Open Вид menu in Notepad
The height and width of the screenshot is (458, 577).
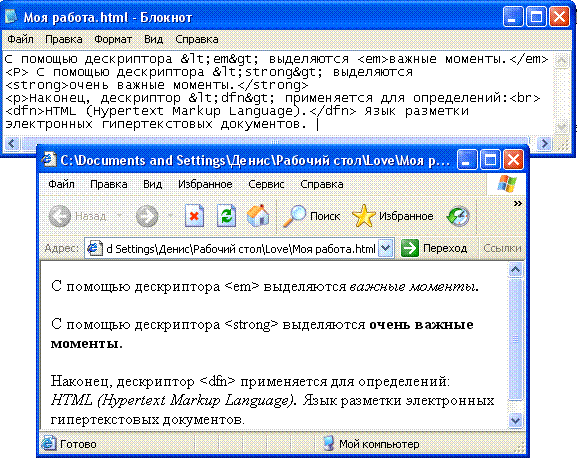tap(153, 39)
